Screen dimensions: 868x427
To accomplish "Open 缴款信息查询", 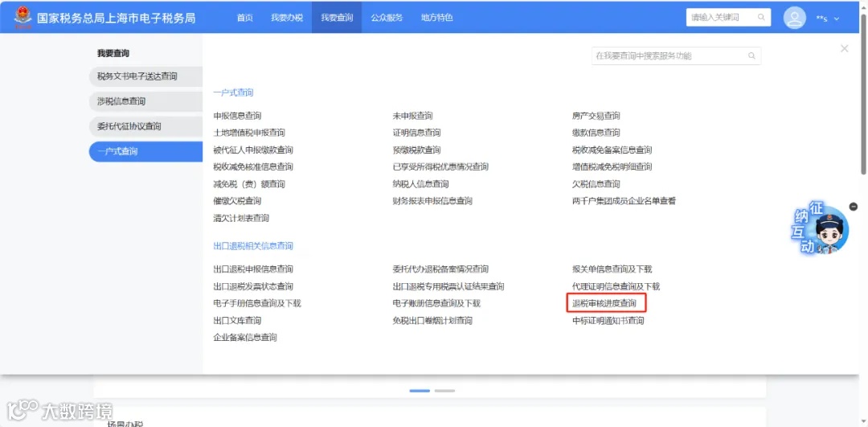I will tap(596, 133).
